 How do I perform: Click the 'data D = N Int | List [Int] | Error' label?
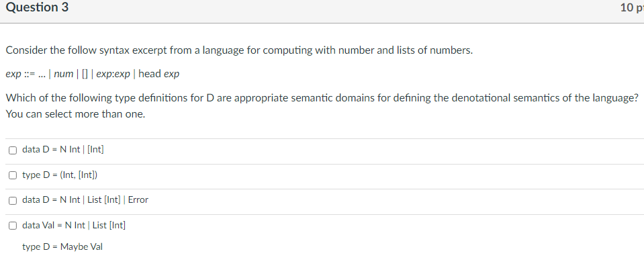tap(85, 200)
